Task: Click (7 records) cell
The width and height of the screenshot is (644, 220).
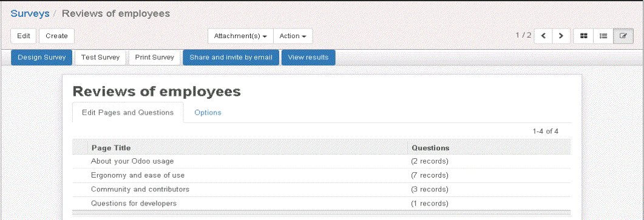Action: [x=430, y=175]
